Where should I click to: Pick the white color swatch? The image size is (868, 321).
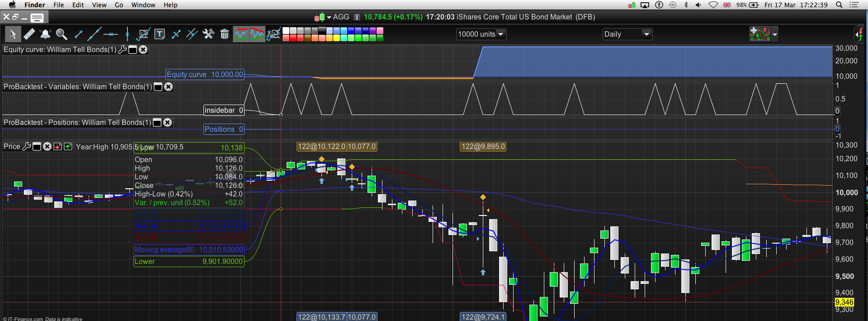286,30
